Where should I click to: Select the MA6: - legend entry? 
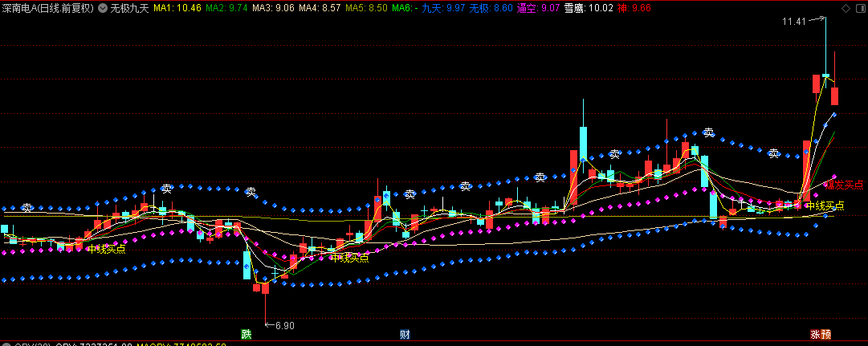coord(405,8)
